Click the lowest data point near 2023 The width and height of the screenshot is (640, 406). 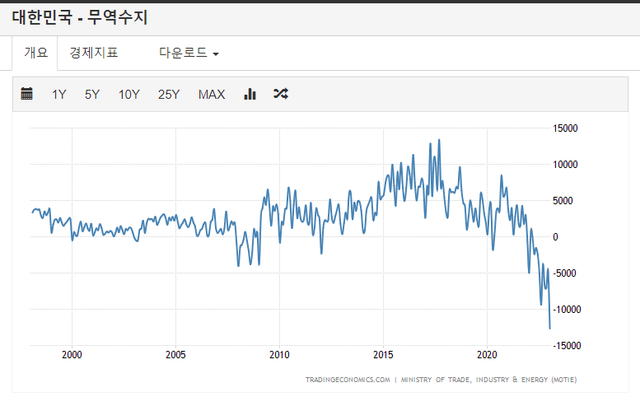click(549, 327)
